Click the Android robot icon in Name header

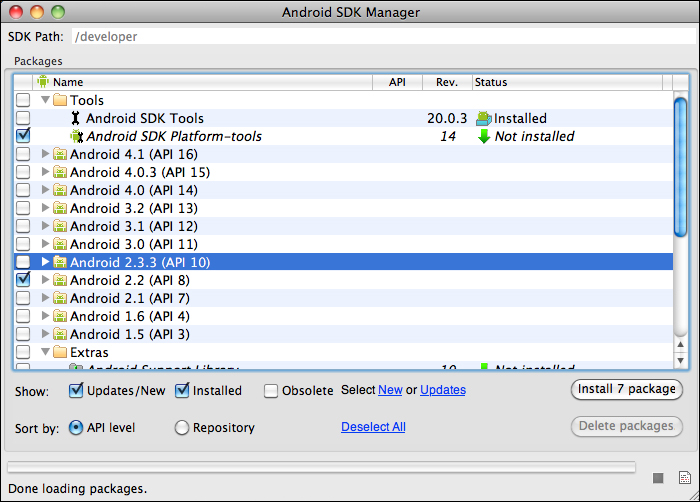tap(43, 82)
